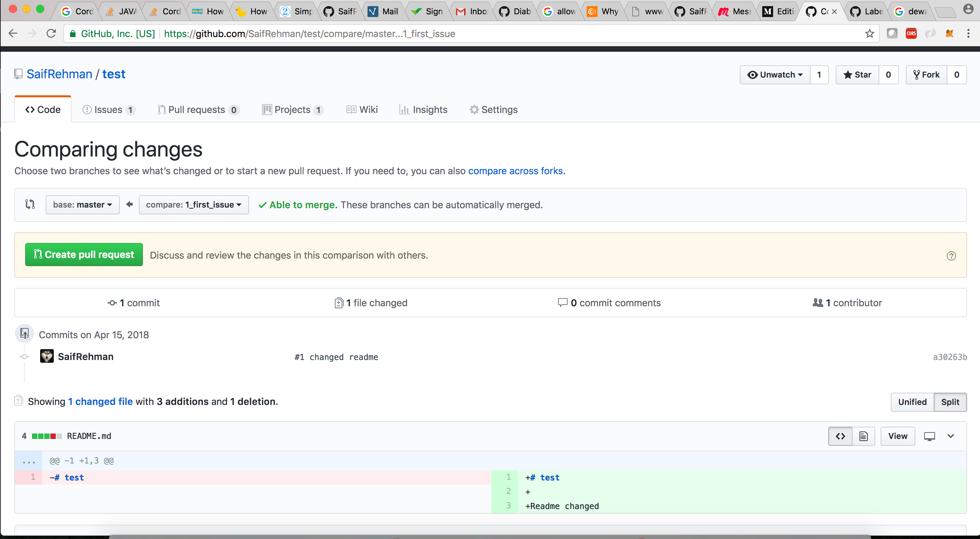Click the help question mark icon
The height and width of the screenshot is (539, 980).
[x=951, y=256]
